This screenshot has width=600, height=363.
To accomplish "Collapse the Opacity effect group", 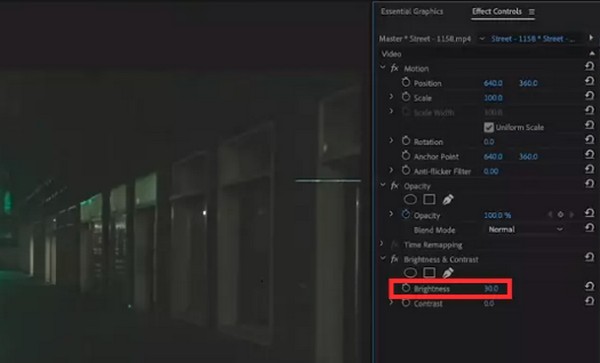I will click(x=383, y=185).
